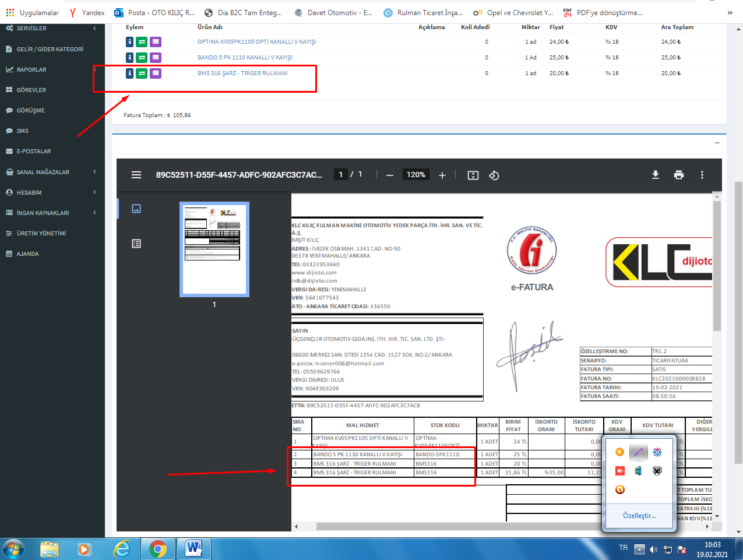Open Microsoft Word from the taskbar
The image size is (743, 560).
(x=193, y=549)
